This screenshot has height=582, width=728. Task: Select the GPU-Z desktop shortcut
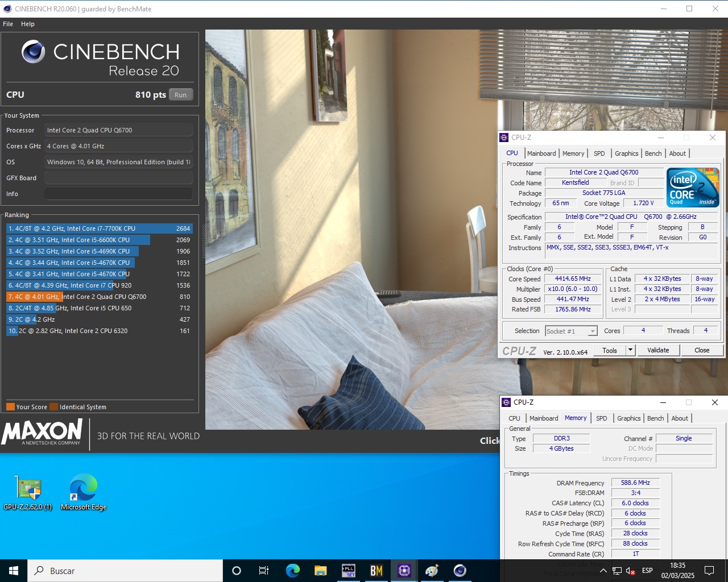28,492
